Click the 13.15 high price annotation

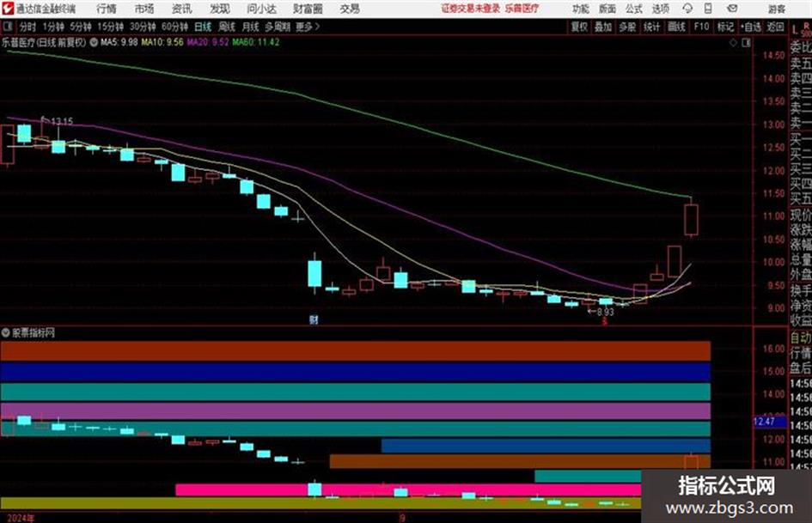click(x=62, y=122)
